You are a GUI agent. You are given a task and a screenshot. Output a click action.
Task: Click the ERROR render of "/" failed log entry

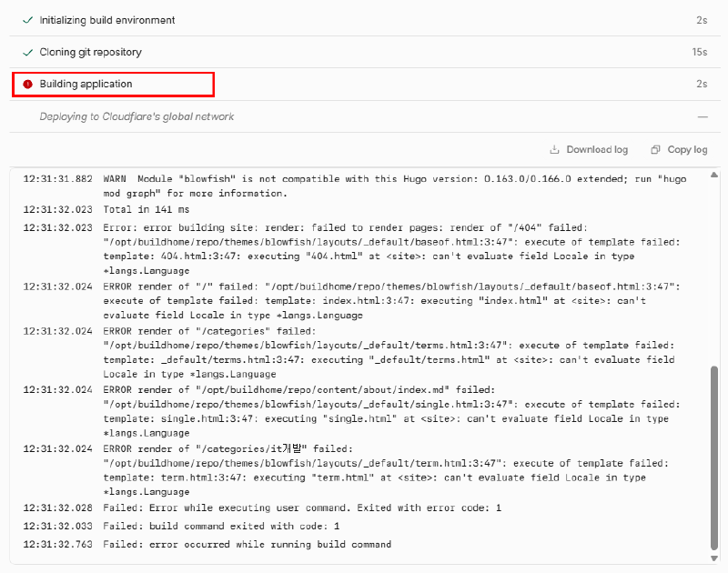(x=392, y=301)
